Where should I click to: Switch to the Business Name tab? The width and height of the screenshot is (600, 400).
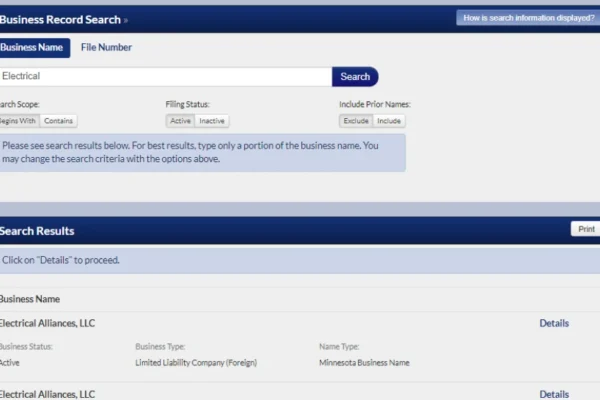pyautogui.click(x=33, y=47)
